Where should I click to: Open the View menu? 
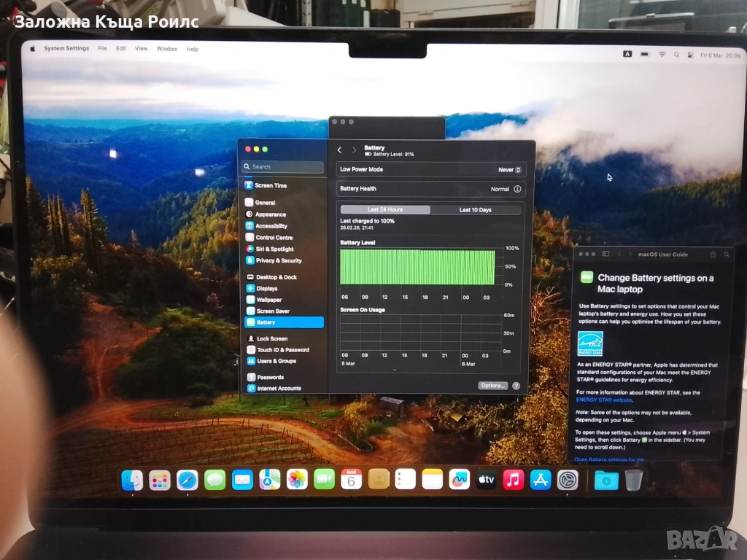coord(141,49)
